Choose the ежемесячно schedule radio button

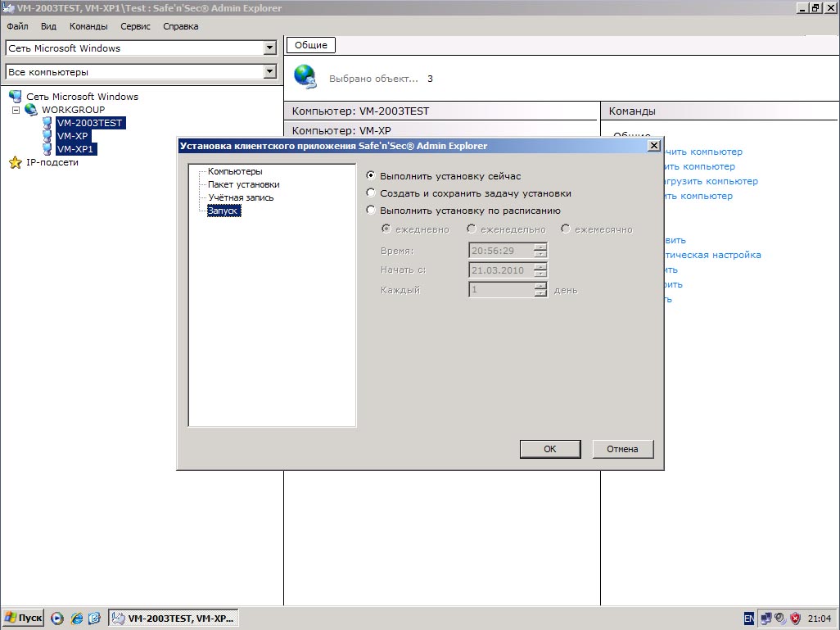coord(565,229)
